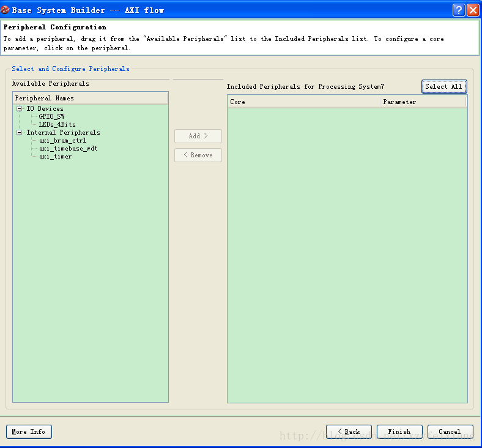Click the Parameter column header
The width and height of the screenshot is (482, 448).
(x=423, y=102)
